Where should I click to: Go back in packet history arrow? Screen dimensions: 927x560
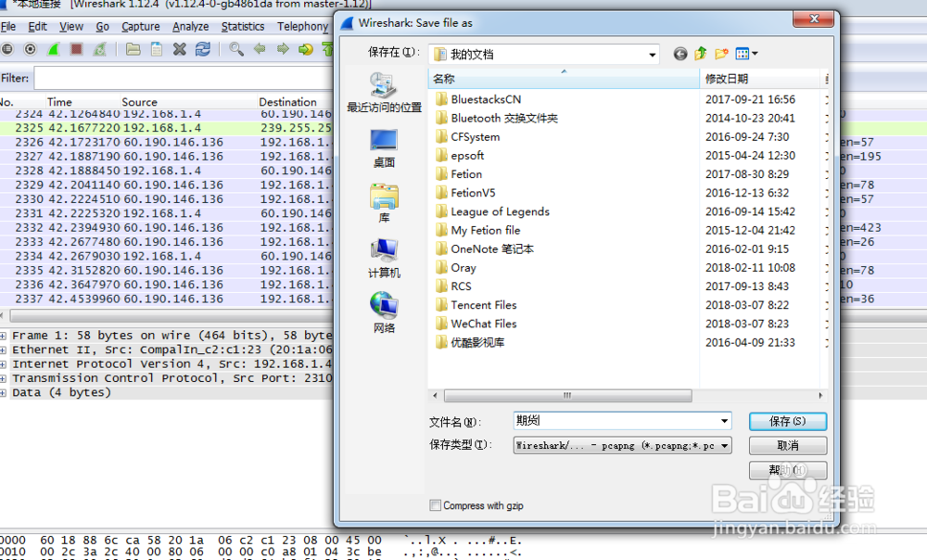259,49
